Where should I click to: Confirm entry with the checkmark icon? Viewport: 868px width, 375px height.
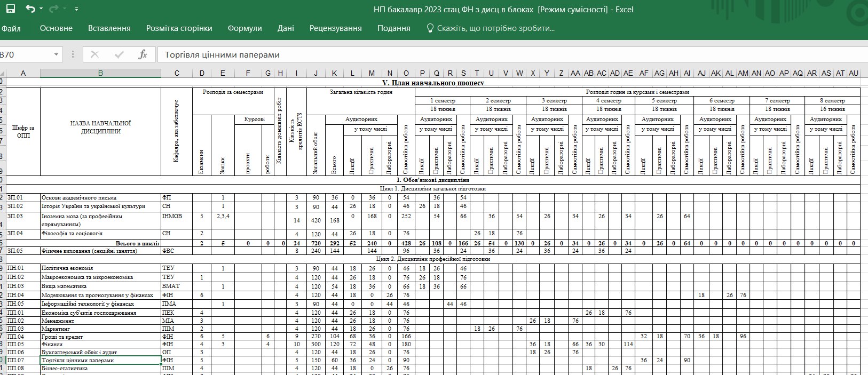(119, 54)
